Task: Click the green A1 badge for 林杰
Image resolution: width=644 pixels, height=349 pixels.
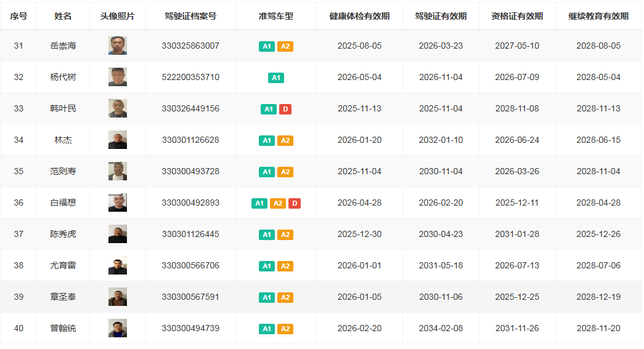Action: (267, 140)
